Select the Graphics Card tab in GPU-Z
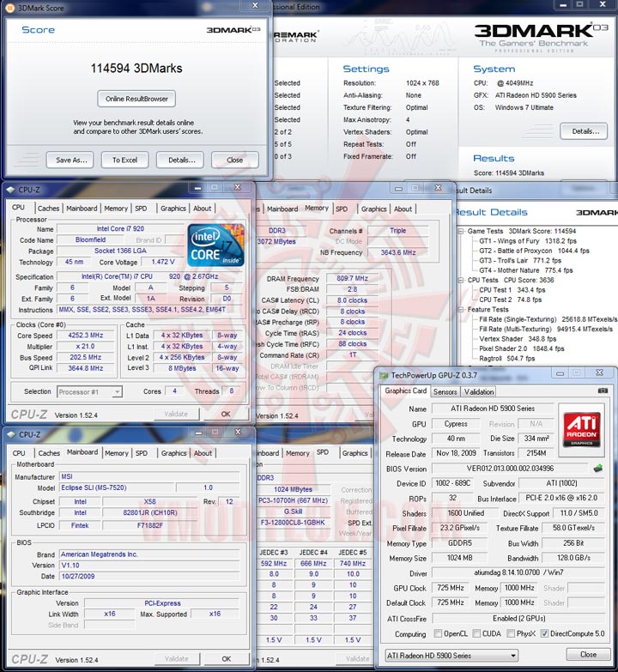 tap(405, 390)
